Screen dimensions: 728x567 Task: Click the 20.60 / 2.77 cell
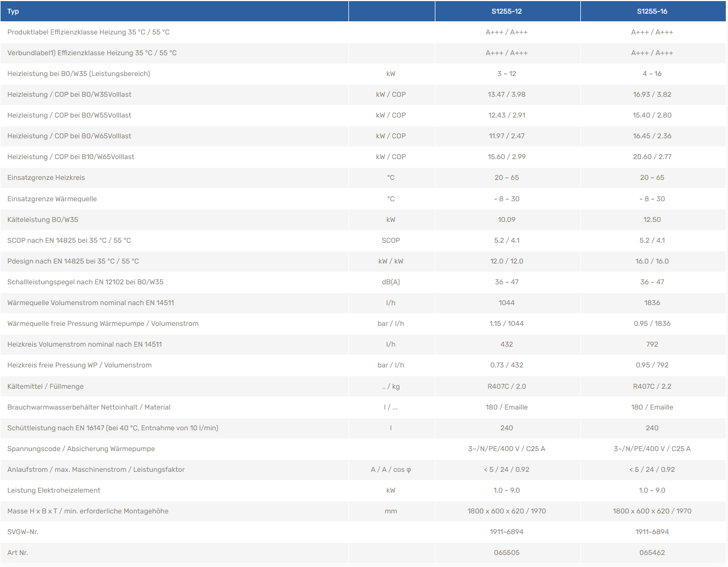point(652,157)
